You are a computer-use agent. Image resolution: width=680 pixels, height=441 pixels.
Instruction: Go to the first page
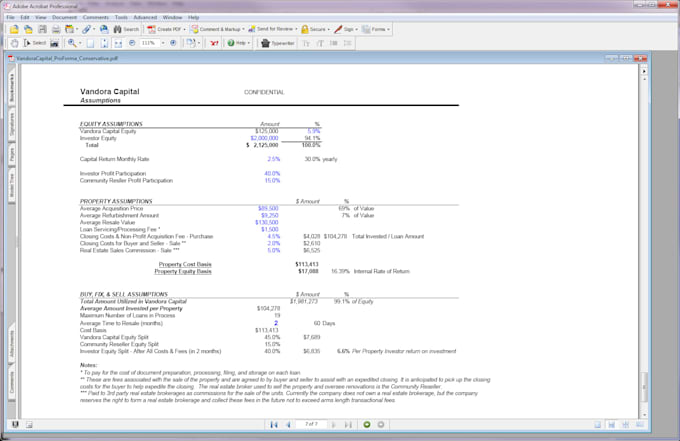pyautogui.click(x=274, y=424)
